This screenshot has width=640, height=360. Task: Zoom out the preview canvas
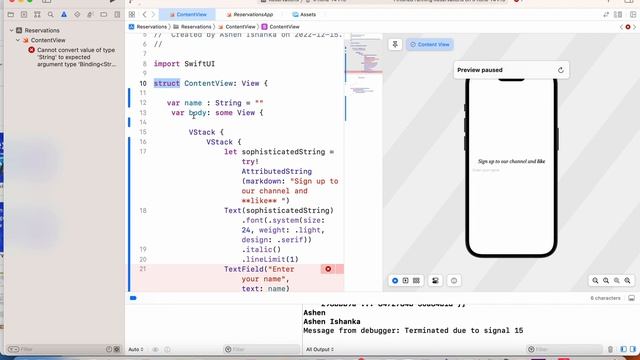(596, 281)
